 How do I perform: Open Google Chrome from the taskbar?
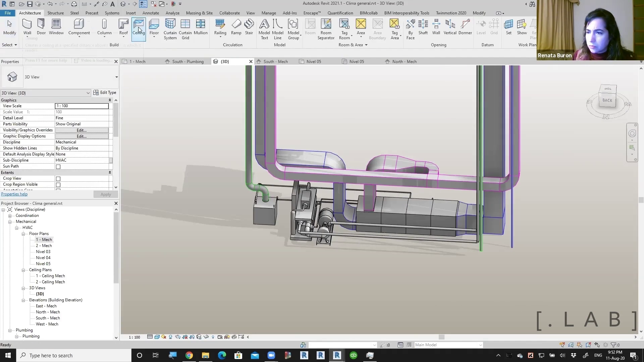(189, 355)
